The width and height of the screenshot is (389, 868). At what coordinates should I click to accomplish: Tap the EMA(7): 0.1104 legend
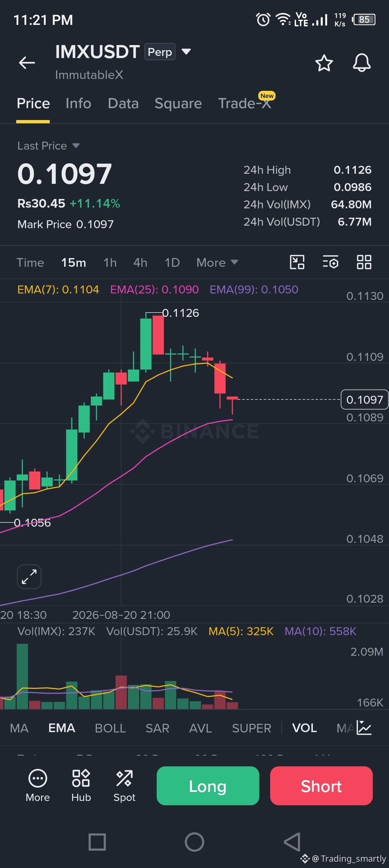(x=58, y=289)
